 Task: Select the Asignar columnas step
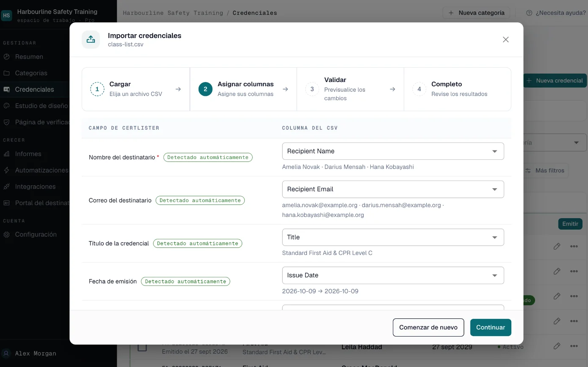(x=243, y=89)
